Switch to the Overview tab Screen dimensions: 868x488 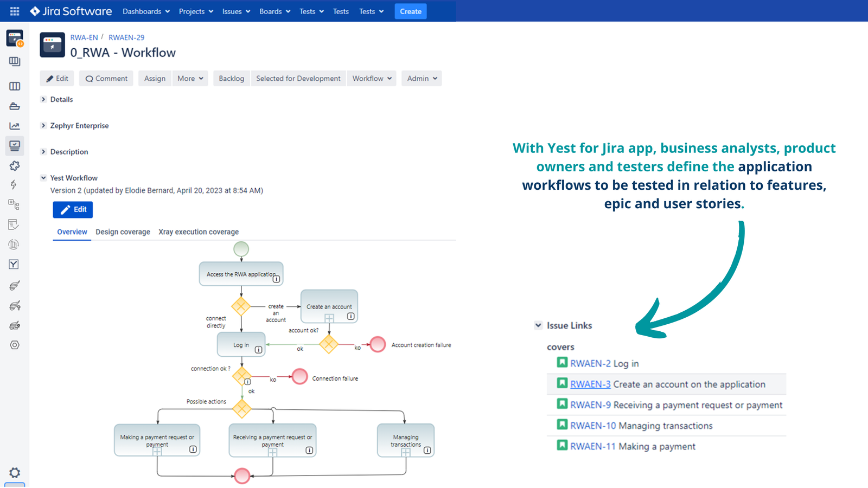(x=72, y=232)
